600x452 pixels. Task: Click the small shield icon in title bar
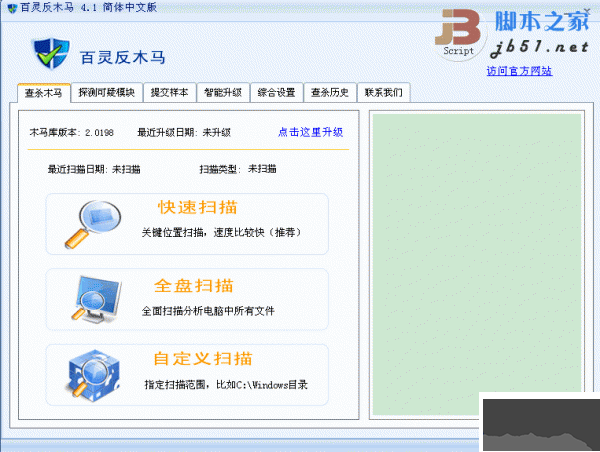[x=12, y=8]
